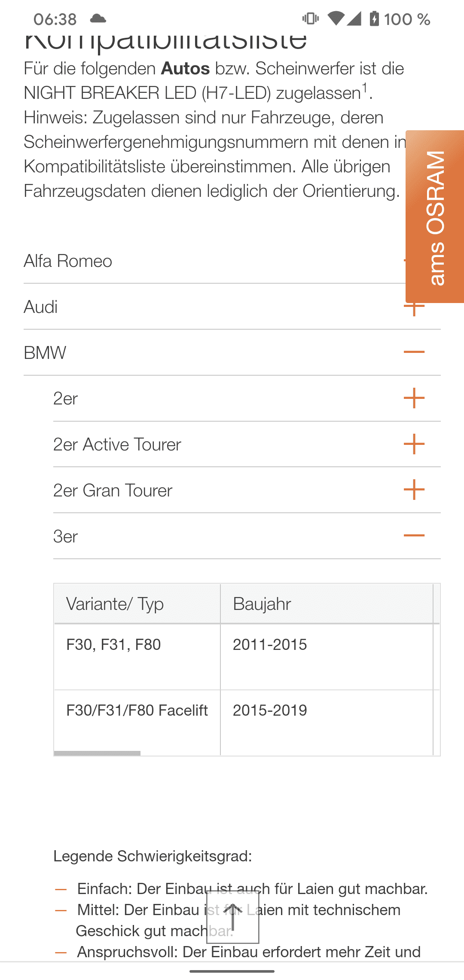Tap the 2015-2019 cell
This screenshot has width=464, height=980.
pos(327,722)
